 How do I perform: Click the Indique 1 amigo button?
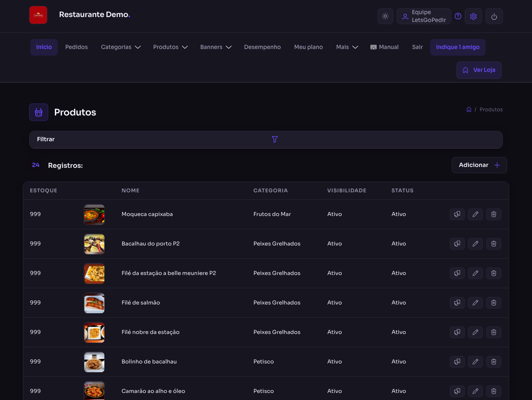pyautogui.click(x=458, y=47)
